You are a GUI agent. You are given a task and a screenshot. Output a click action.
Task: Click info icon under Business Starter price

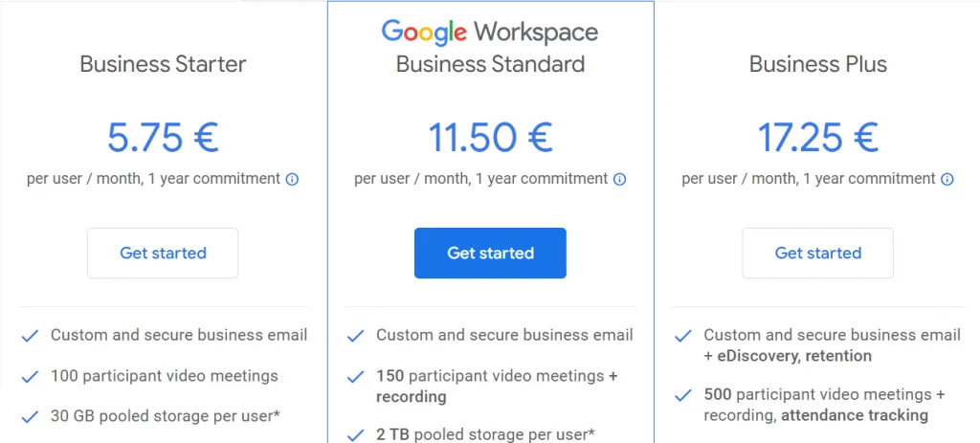click(293, 179)
